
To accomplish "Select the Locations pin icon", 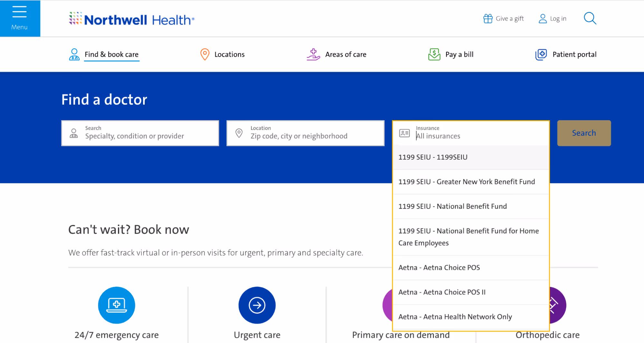I will [205, 54].
